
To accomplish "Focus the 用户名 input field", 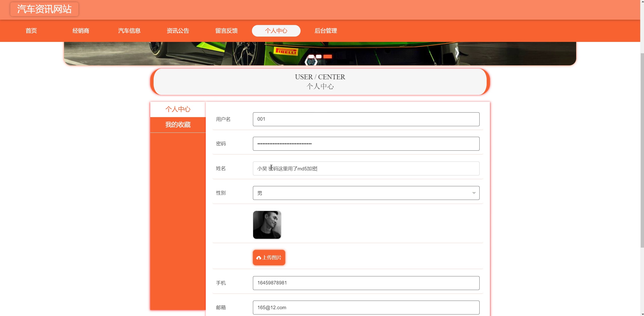I will 366,119.
